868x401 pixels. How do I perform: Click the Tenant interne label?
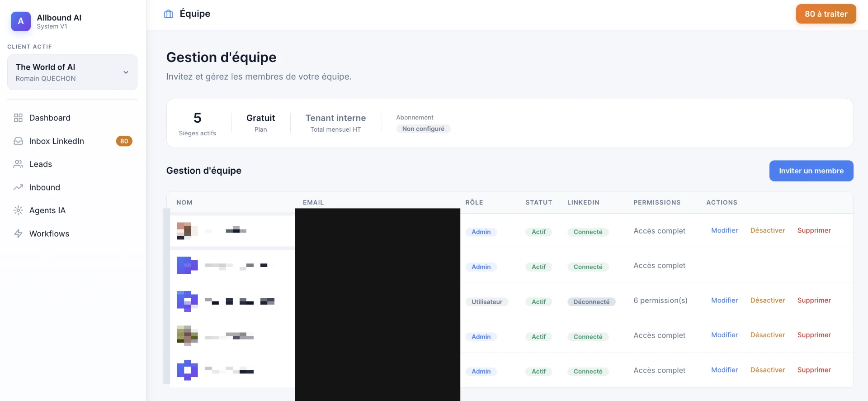(335, 118)
